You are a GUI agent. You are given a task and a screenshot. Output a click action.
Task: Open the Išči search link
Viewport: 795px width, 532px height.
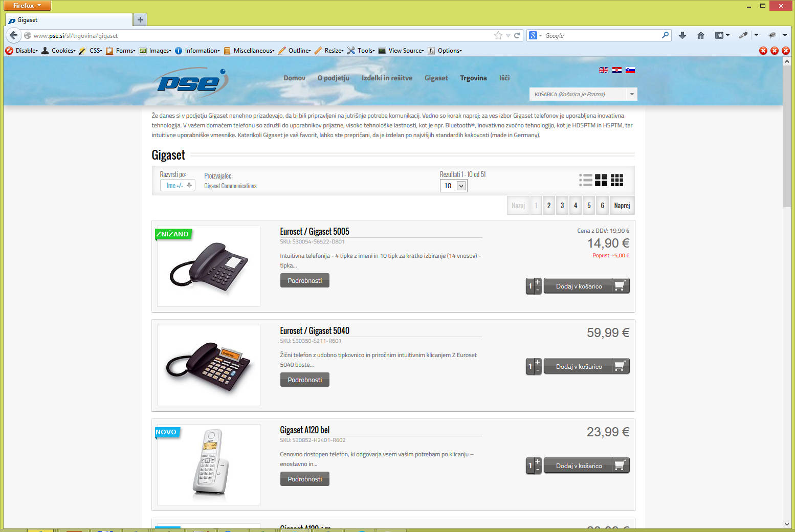point(504,78)
